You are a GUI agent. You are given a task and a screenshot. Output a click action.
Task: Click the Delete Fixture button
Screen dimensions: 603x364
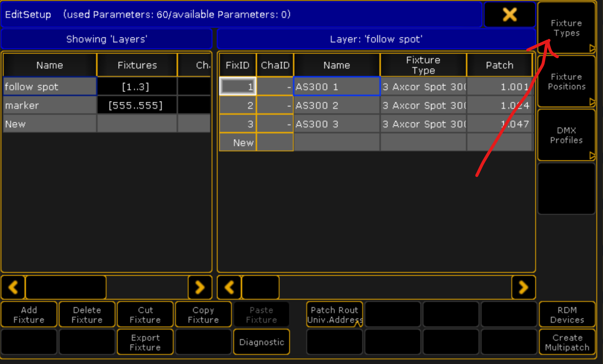point(87,315)
